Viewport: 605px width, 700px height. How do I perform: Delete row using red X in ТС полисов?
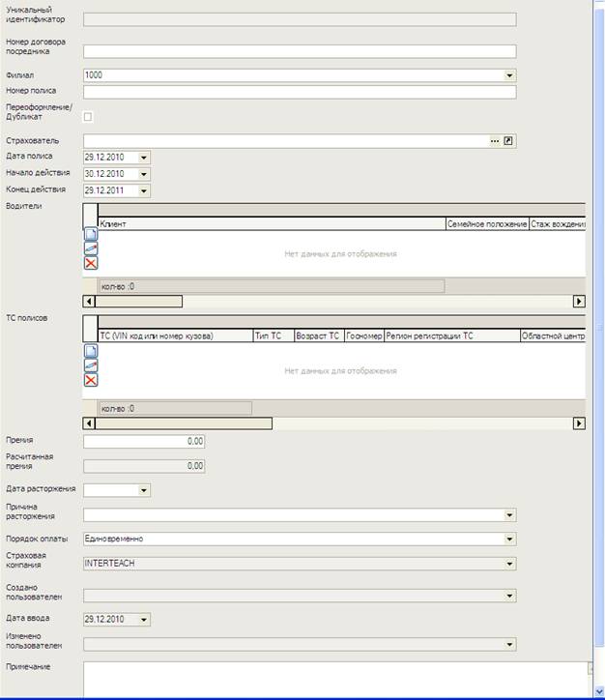pos(91,380)
